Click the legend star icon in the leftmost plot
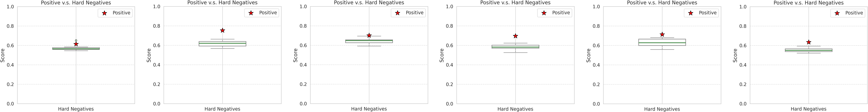Image resolution: width=868 pixels, height=112 pixels. (104, 13)
